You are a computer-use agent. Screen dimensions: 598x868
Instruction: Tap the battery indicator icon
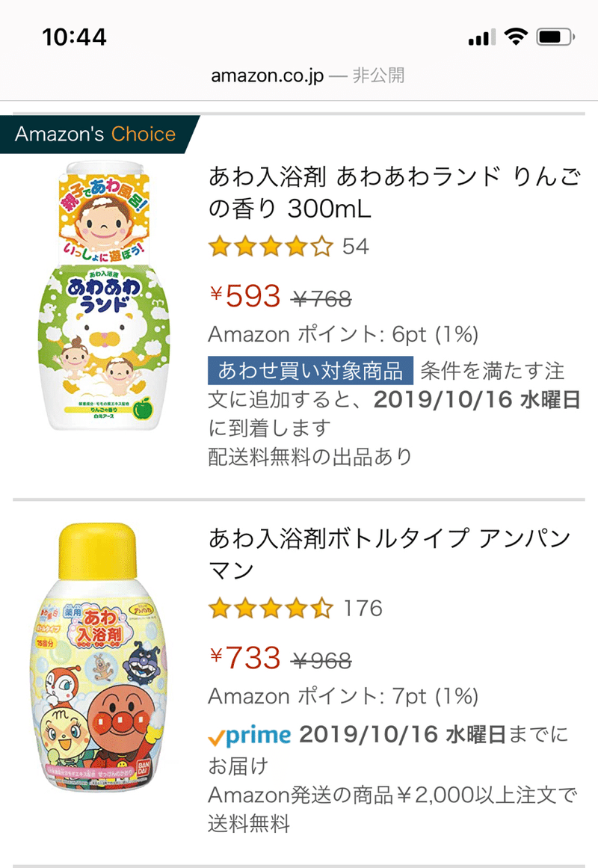tap(555, 36)
